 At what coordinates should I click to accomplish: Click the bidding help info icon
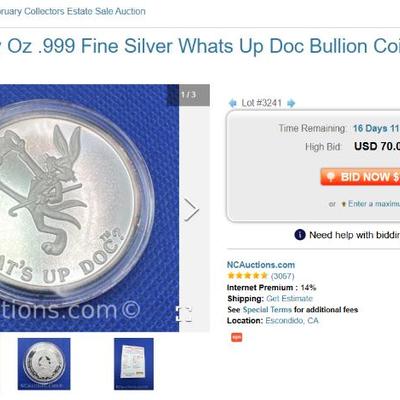pos(300,235)
